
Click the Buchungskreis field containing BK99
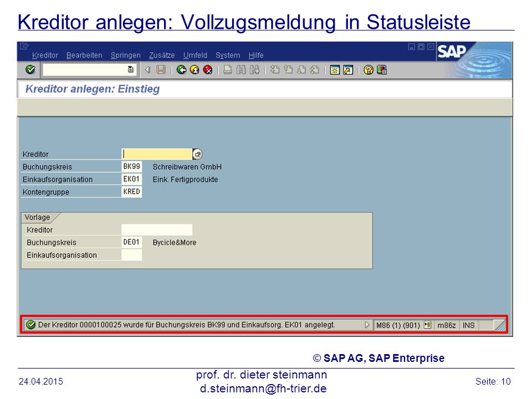[132, 167]
